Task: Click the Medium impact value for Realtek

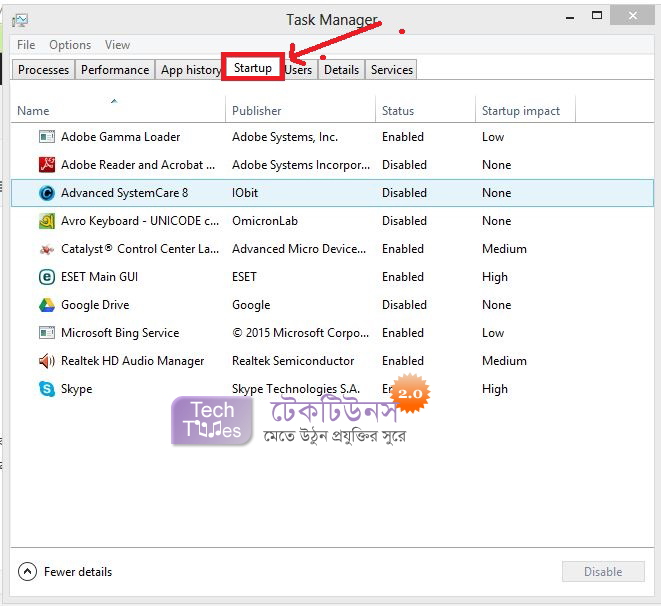Action: pyautogui.click(x=504, y=361)
